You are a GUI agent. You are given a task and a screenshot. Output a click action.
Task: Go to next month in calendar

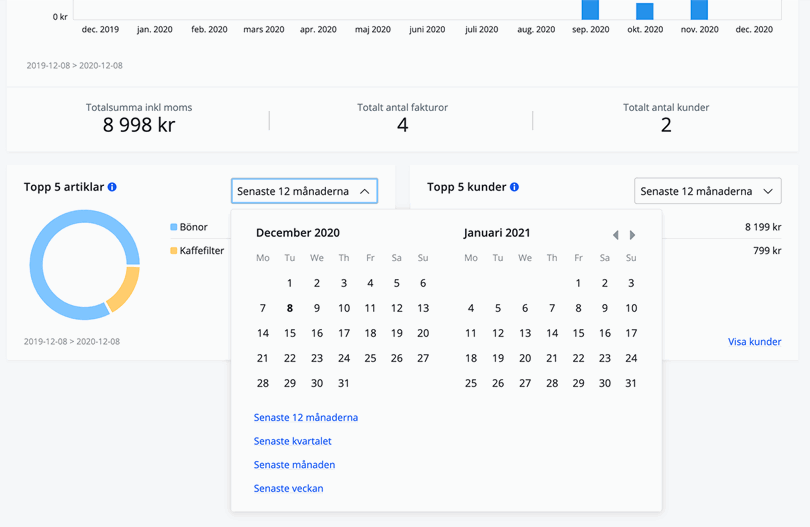click(632, 235)
